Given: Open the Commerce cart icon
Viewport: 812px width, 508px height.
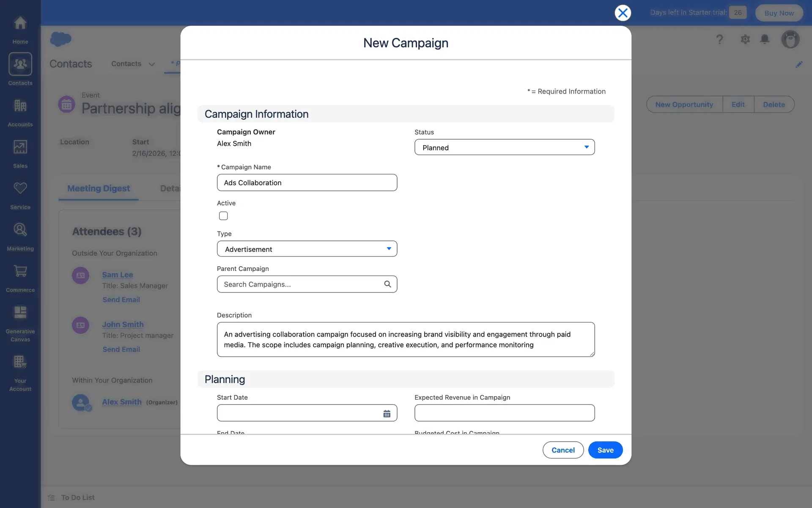Looking at the screenshot, I should (x=20, y=271).
